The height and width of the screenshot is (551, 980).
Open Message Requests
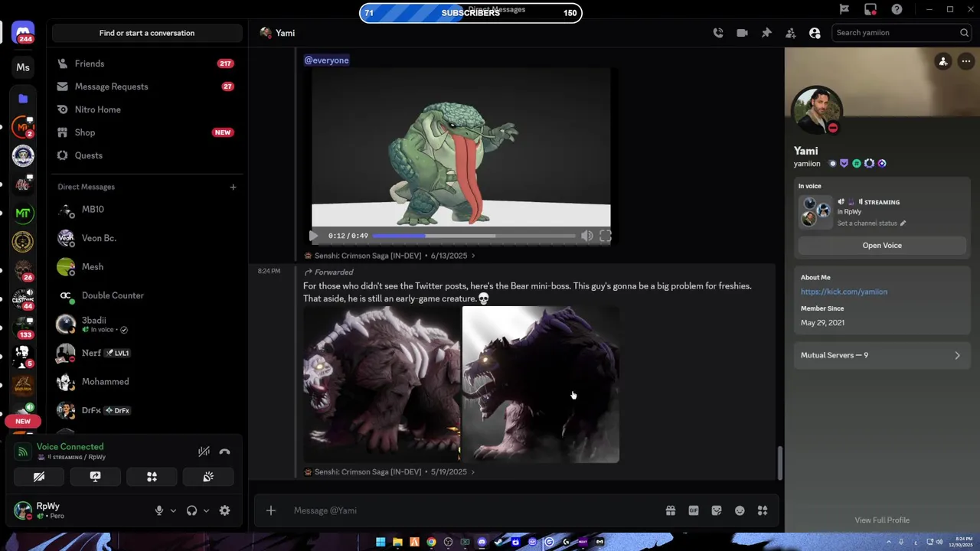click(147, 86)
